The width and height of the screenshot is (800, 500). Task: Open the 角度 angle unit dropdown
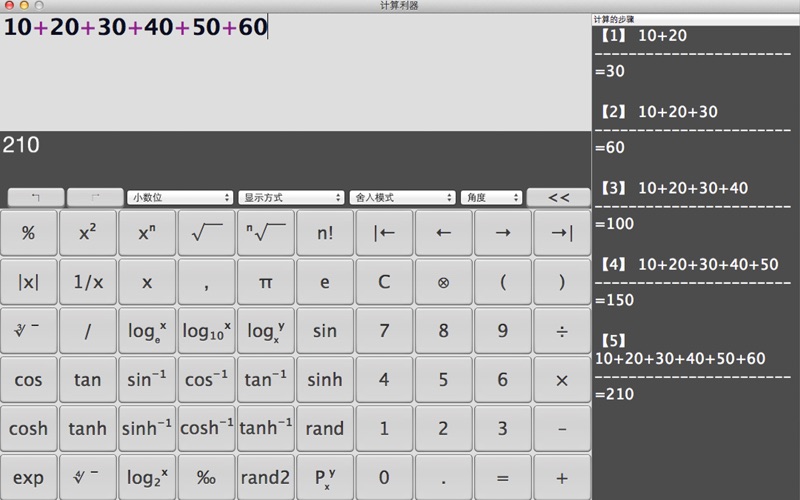(491, 198)
